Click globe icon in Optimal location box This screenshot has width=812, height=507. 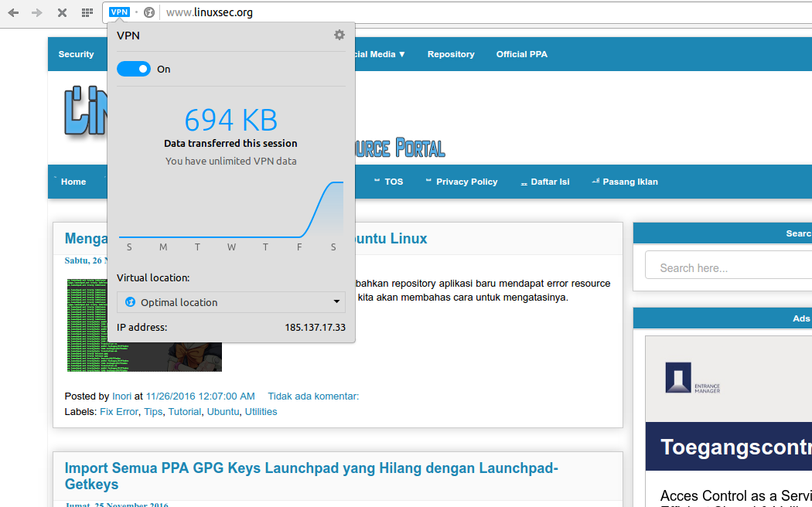pos(130,302)
